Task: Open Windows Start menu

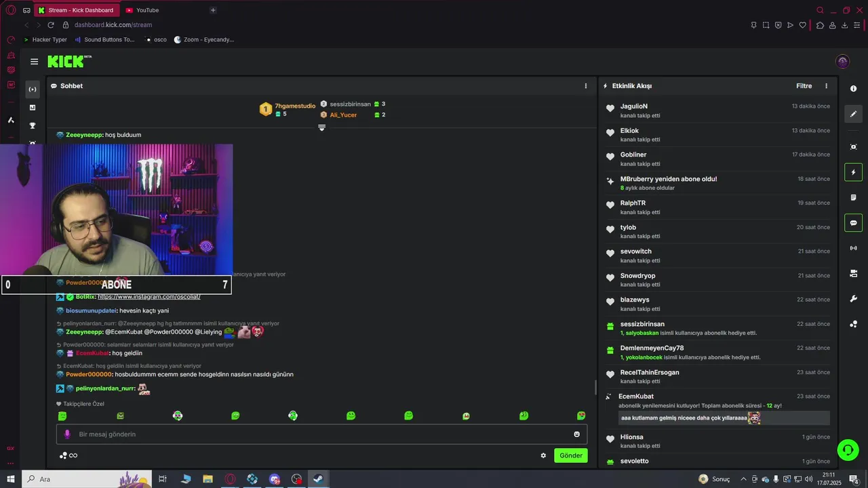Action: pyautogui.click(x=10, y=479)
